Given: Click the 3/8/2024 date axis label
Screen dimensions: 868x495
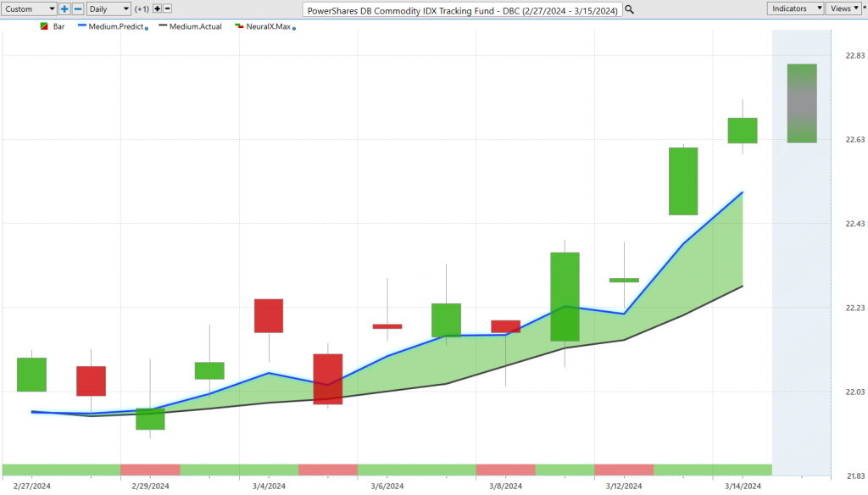Looking at the screenshot, I should click(x=505, y=487).
